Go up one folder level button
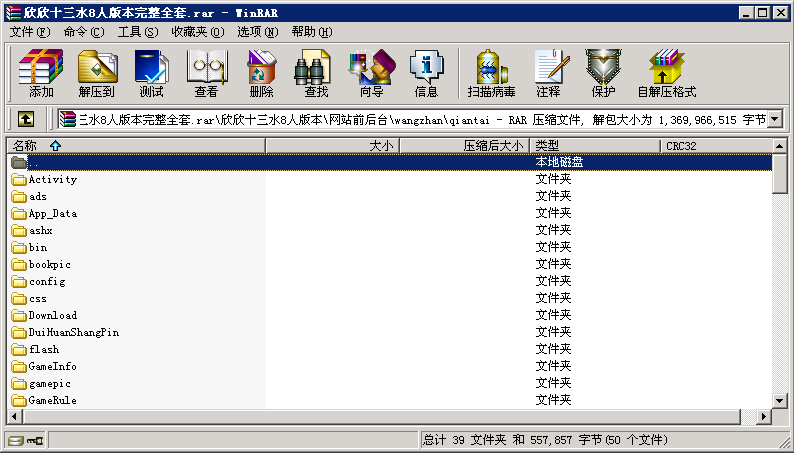Screen dimensions: 794x453 [26, 120]
